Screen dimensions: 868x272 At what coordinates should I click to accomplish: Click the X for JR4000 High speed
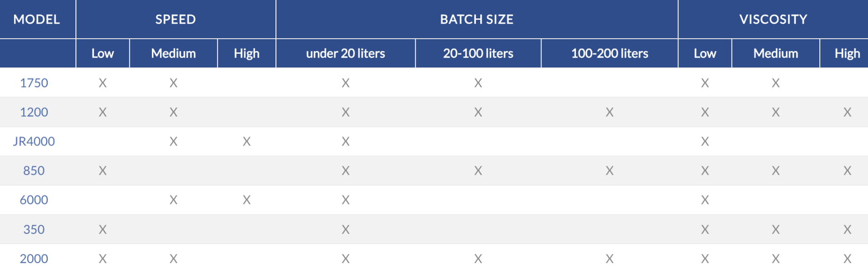tap(246, 142)
